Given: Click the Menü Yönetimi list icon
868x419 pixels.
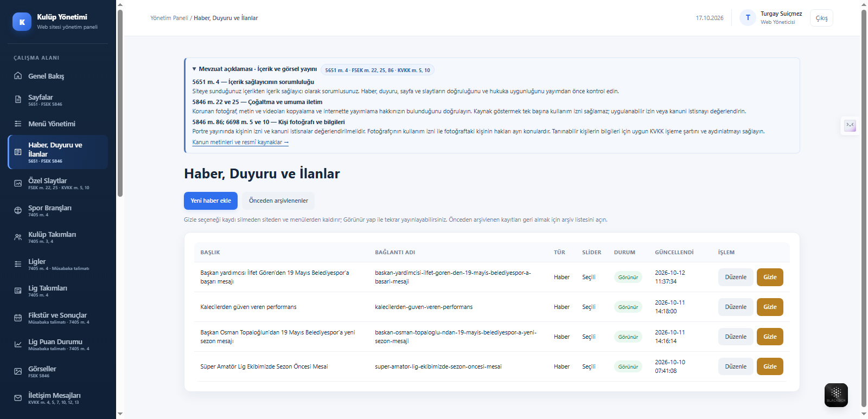Looking at the screenshot, I should point(18,124).
